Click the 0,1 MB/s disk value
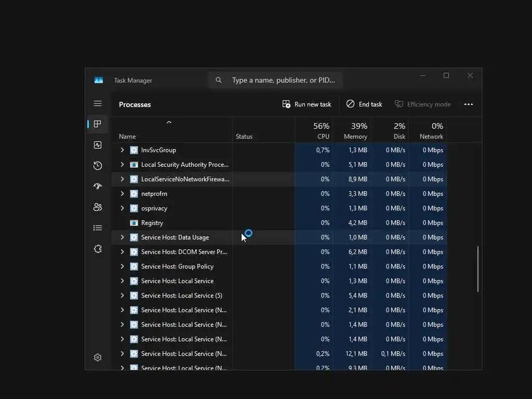Viewport: 532px width, 399px height. [393, 354]
